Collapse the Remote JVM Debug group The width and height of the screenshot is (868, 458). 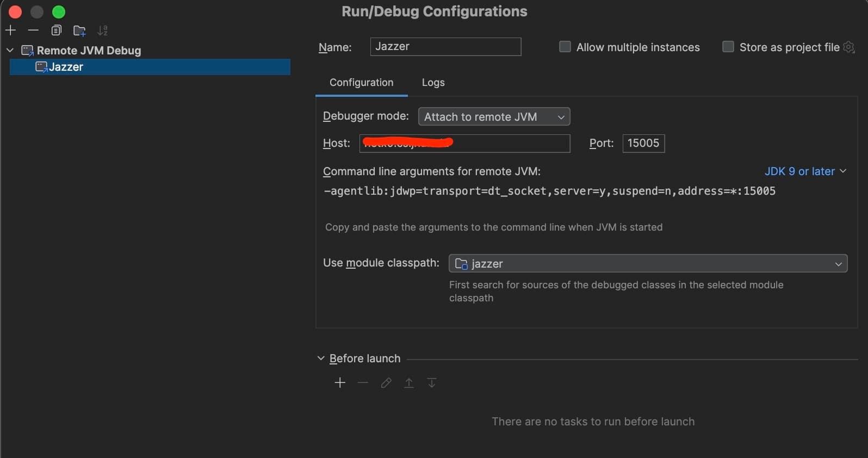point(10,50)
